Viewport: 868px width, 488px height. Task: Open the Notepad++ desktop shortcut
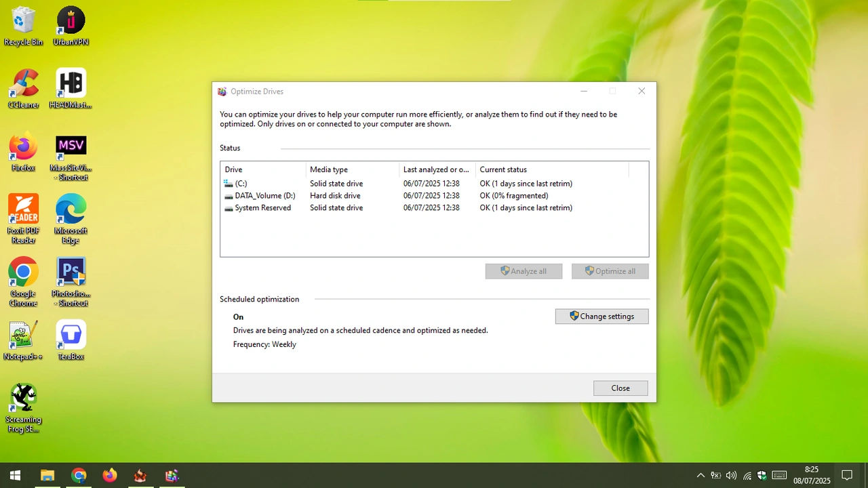click(24, 339)
